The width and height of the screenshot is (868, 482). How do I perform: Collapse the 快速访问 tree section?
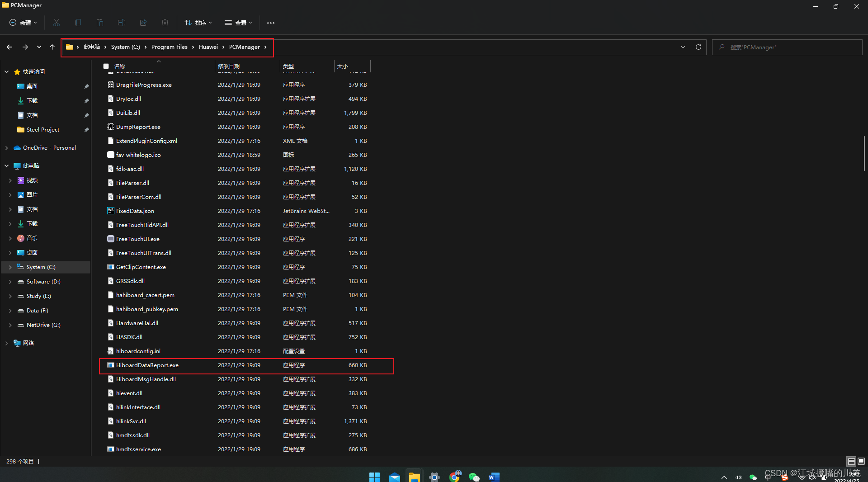coord(7,71)
